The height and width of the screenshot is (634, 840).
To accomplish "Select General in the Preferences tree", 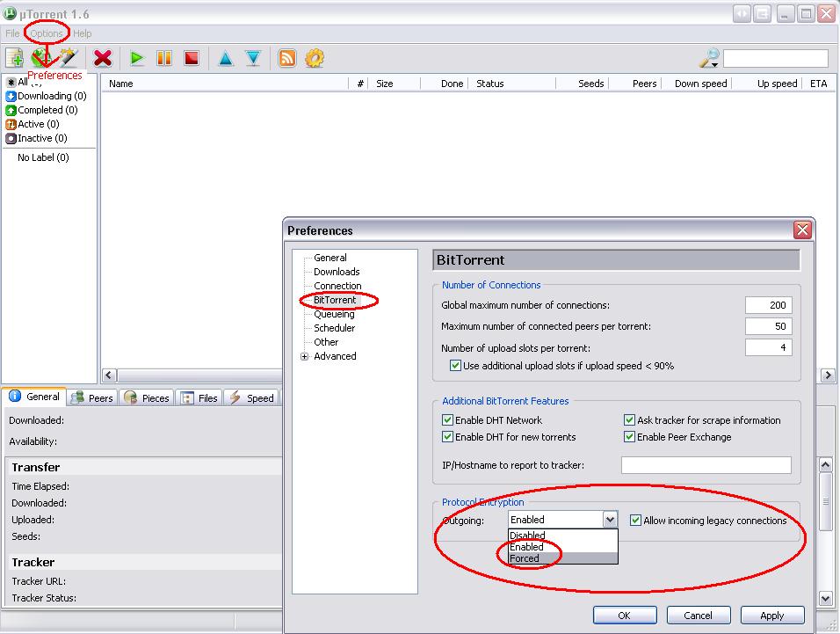I will click(x=330, y=258).
